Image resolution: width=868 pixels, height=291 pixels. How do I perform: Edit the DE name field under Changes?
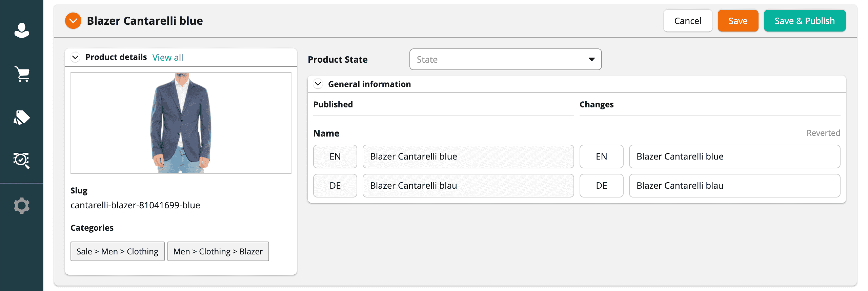tap(734, 186)
